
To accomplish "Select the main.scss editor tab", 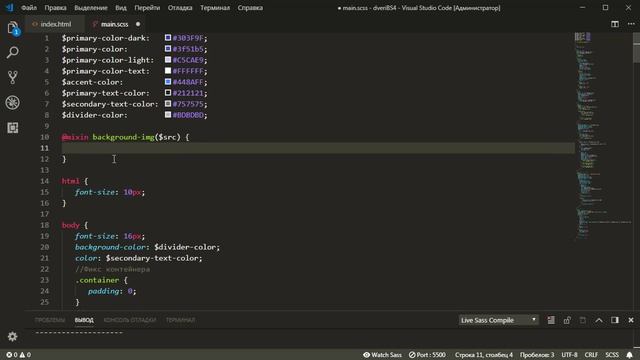I will (x=115, y=24).
